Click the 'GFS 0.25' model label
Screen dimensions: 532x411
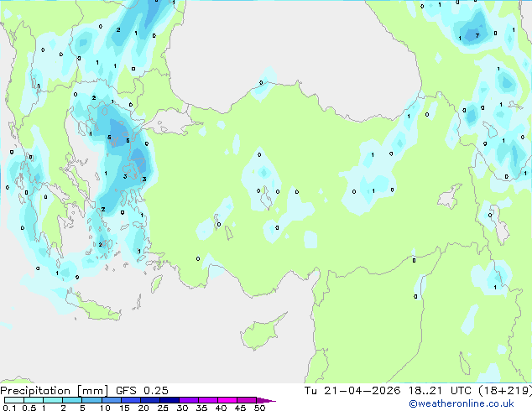(142, 391)
